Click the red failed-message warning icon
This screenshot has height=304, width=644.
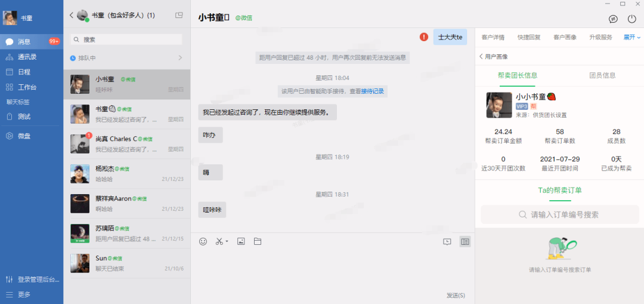coord(424,37)
